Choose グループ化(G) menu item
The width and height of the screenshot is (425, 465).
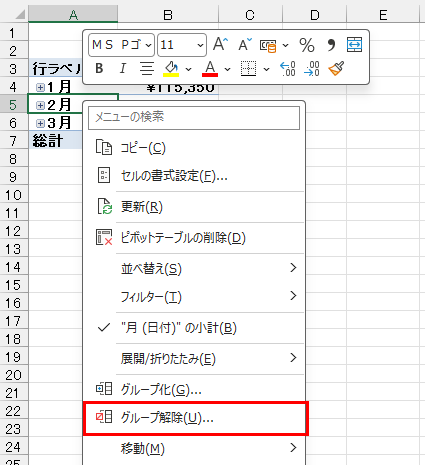pos(194,389)
